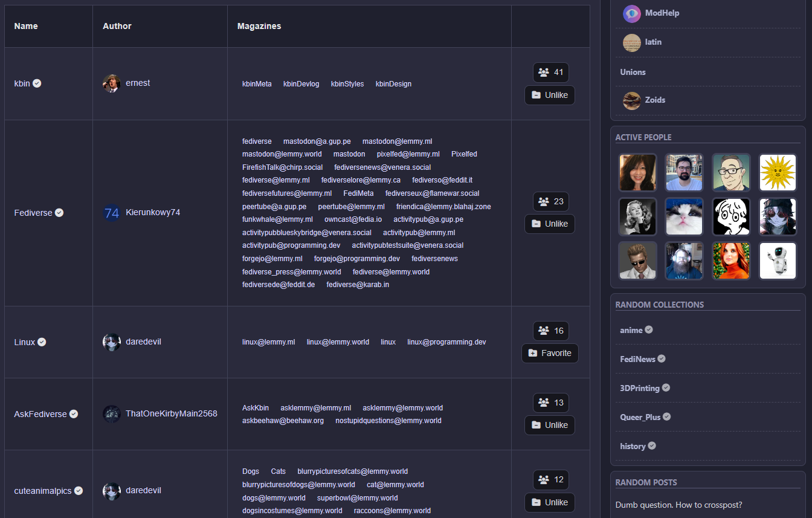Viewport: 812px width, 518px height.
Task: Unlike the AskFediverse collection
Action: pos(550,425)
